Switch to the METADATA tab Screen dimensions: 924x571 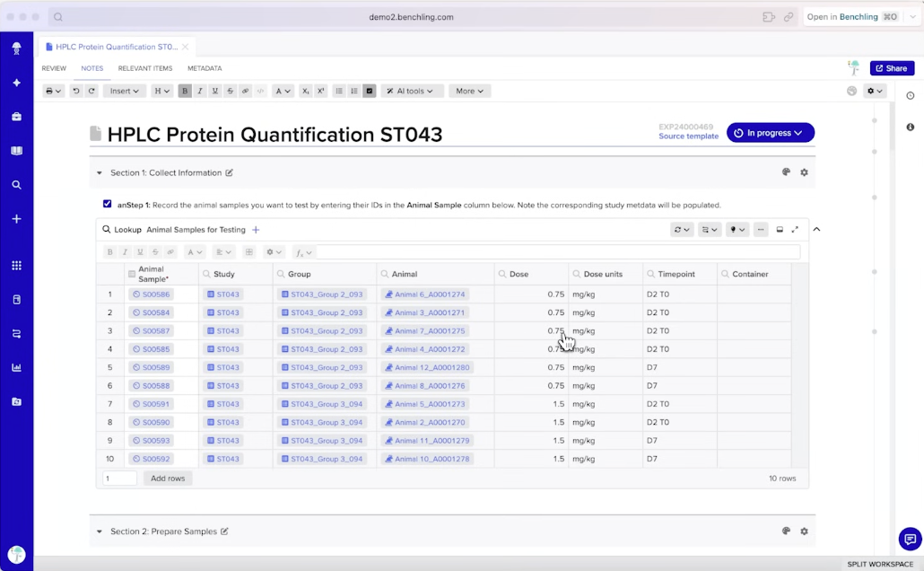tap(203, 68)
